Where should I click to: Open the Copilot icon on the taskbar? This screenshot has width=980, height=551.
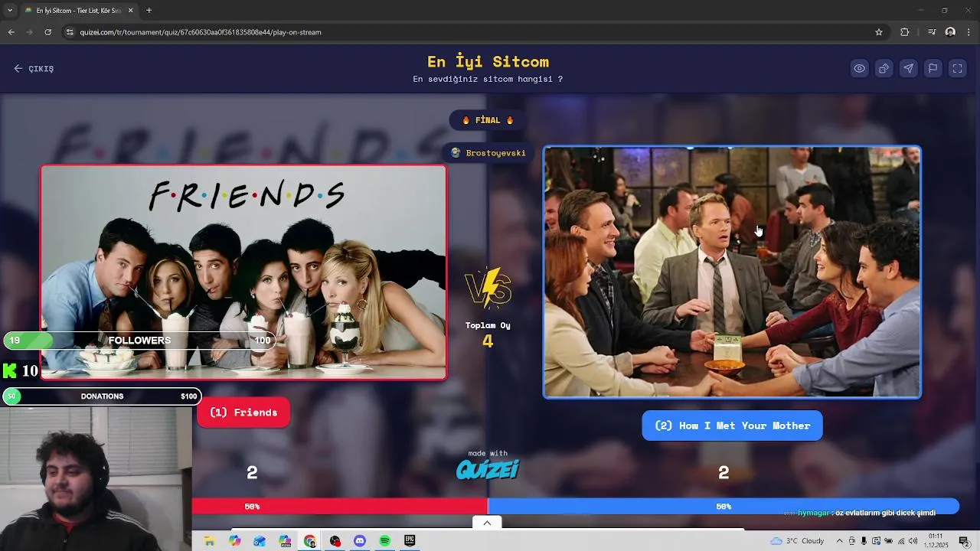point(234,541)
